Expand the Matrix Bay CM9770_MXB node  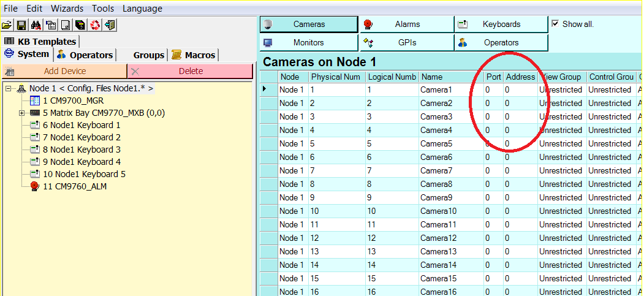pyautogui.click(x=22, y=113)
